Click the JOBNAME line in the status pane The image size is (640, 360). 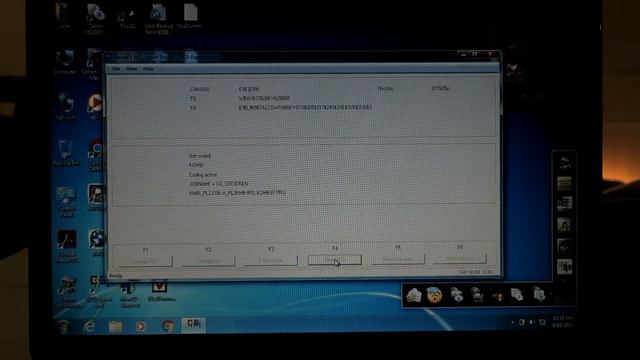coord(218,184)
